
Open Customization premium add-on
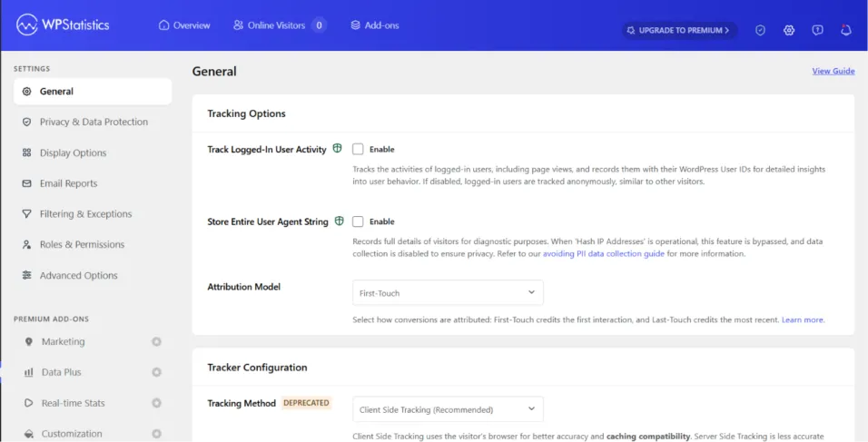coord(93,433)
